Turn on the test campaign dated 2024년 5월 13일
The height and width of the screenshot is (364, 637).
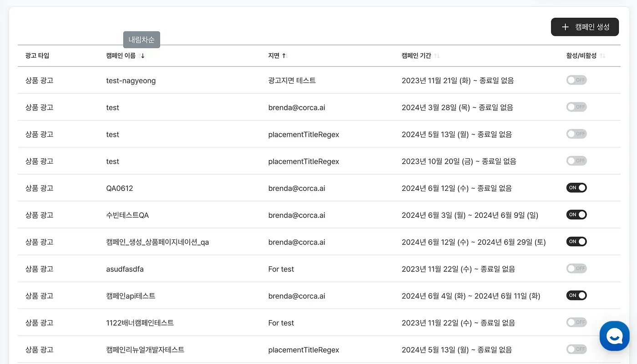[x=576, y=134]
